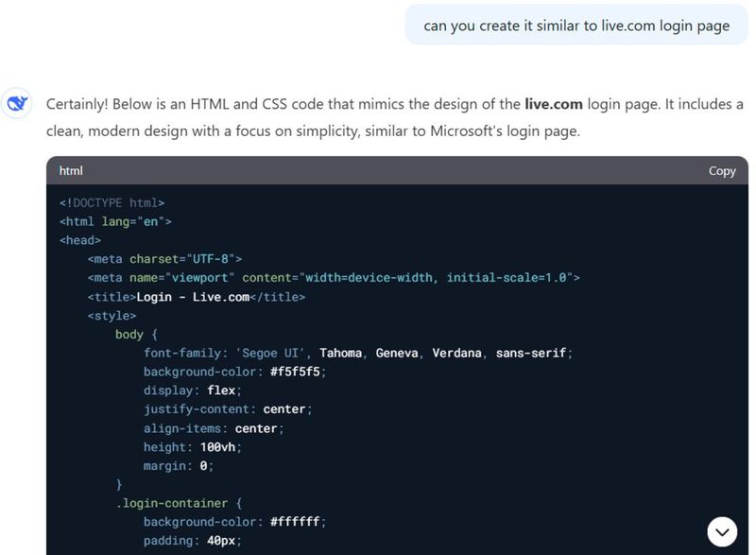Click the justify-content: center line
This screenshot has width=756, height=555.
228,409
